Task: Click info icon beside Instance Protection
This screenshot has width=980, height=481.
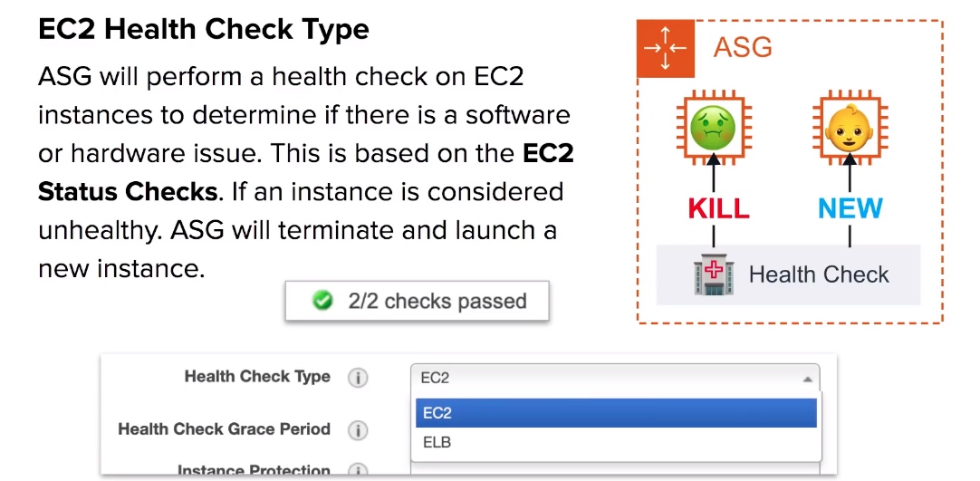Action: pyautogui.click(x=358, y=470)
